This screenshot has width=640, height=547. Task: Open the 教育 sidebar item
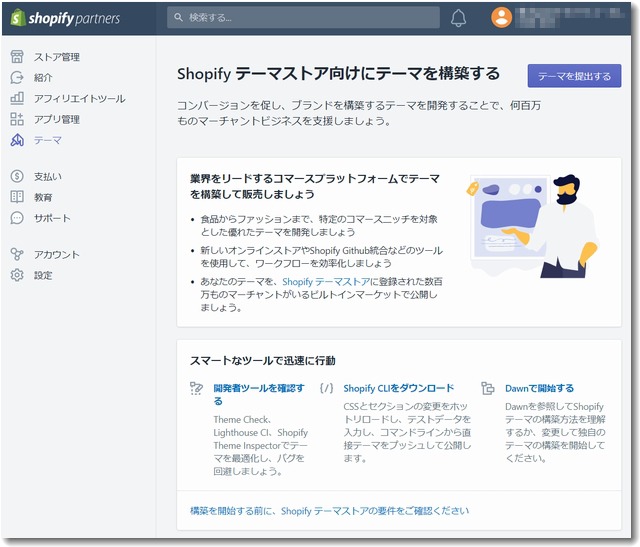pos(43,197)
